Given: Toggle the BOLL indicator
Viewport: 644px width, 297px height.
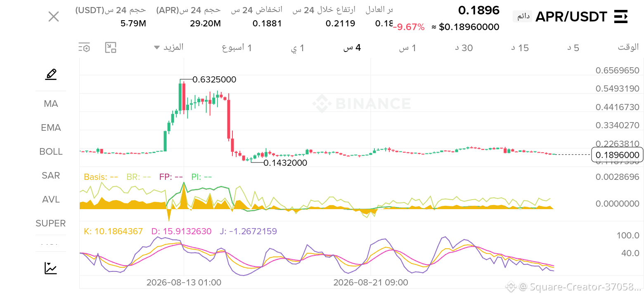Looking at the screenshot, I should click(x=51, y=152).
